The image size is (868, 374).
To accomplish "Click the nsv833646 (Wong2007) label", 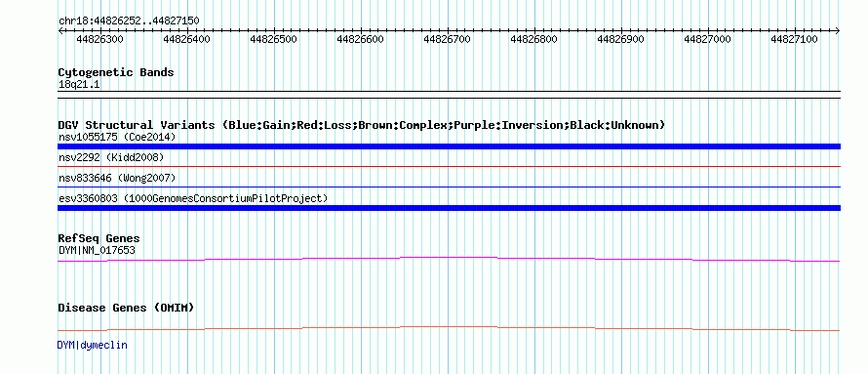I will click(117, 178).
